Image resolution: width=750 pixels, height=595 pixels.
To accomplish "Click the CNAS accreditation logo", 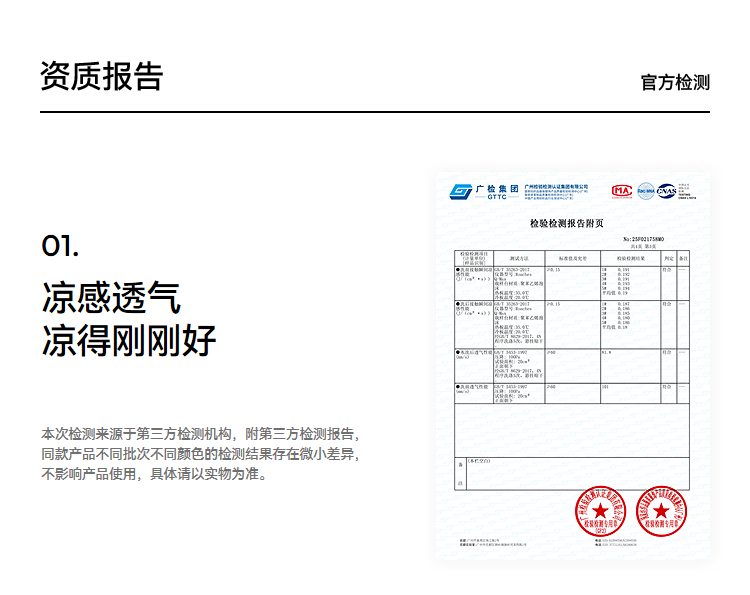I will tap(666, 191).
